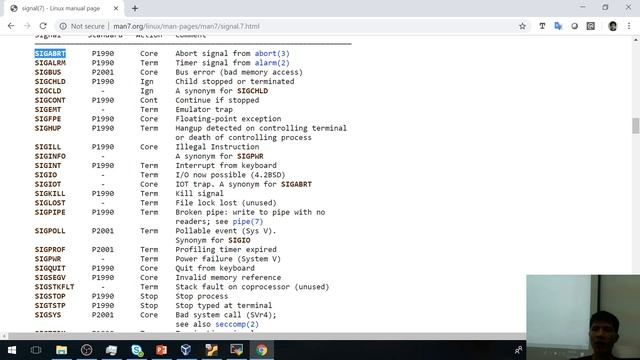This screenshot has height=360, width=640.
Task: Click the text 'Profiling timer expired'
Action: coord(226,249)
